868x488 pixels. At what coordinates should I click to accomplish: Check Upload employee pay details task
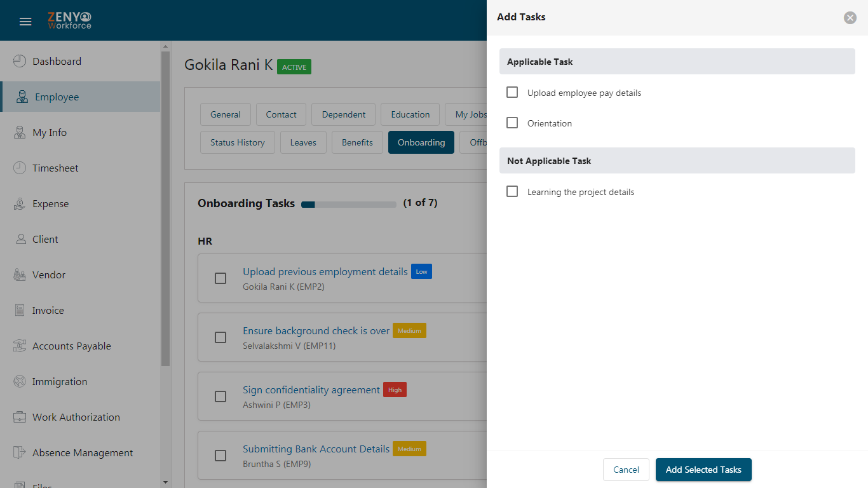point(512,92)
